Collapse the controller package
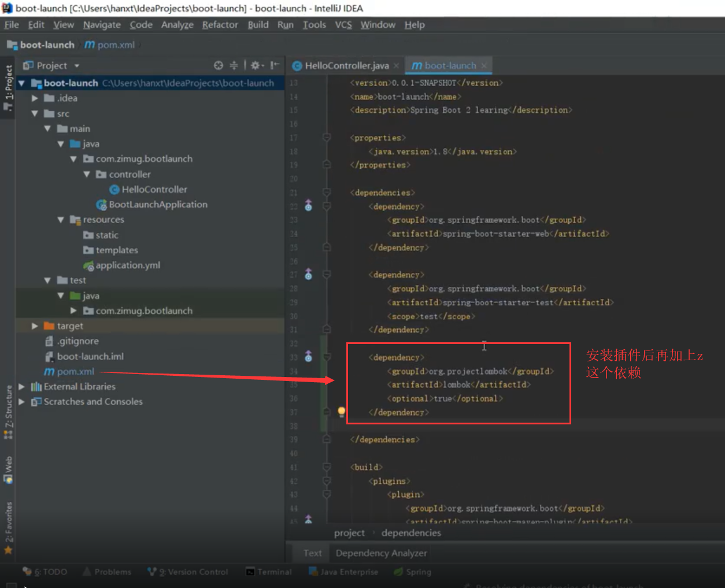The height and width of the screenshot is (588, 725). [87, 174]
